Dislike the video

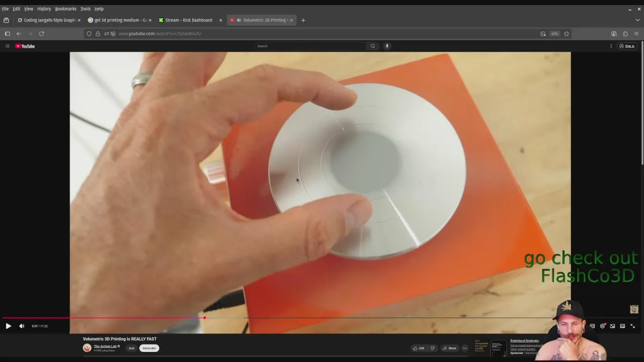coord(432,348)
